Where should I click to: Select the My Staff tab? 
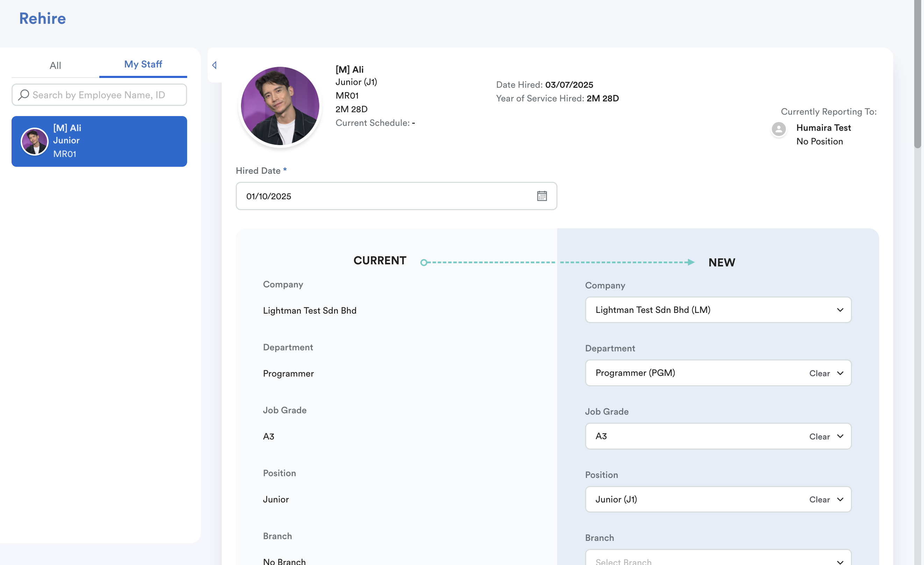pyautogui.click(x=143, y=64)
